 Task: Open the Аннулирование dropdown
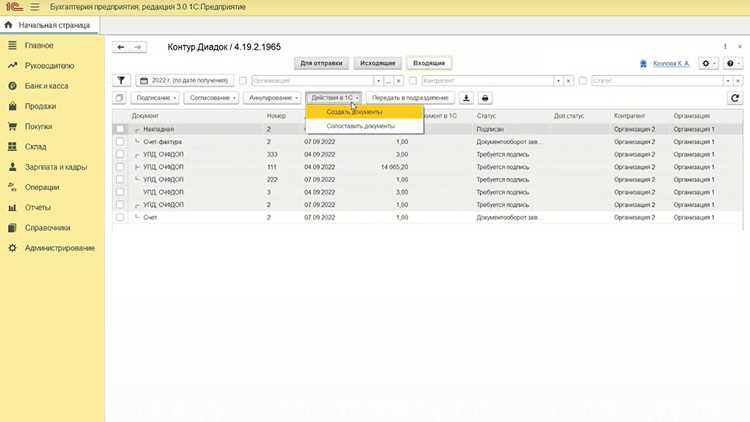[x=272, y=98]
